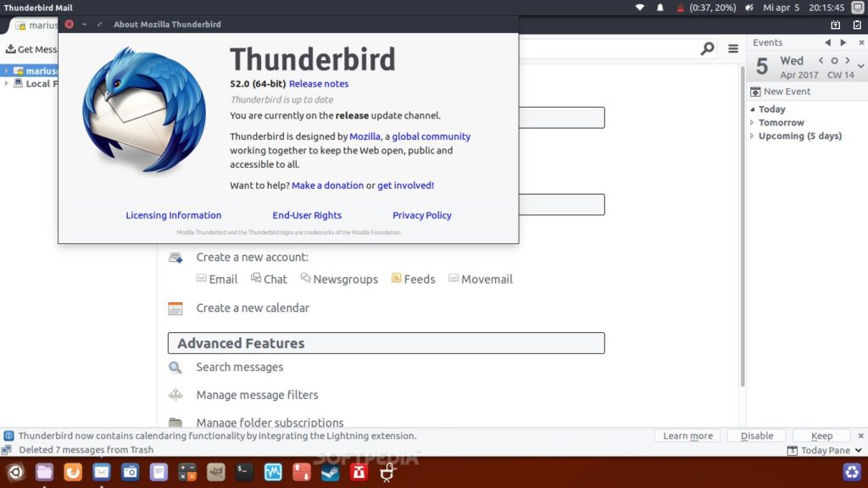Open Manage folder subscriptions
Viewport: 868px width, 488px height.
(270, 422)
